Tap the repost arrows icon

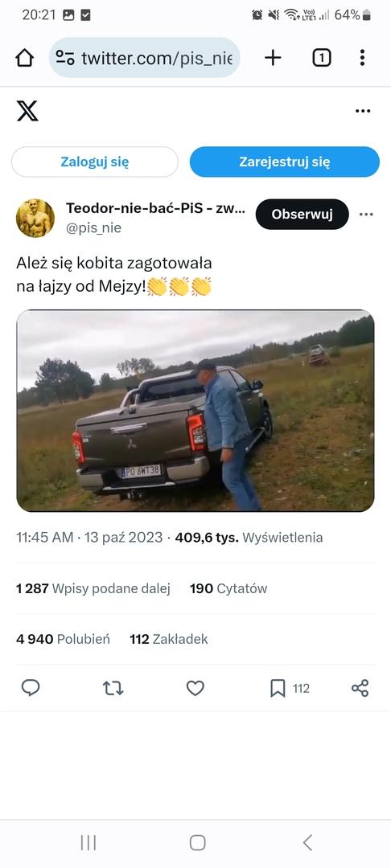(113, 688)
